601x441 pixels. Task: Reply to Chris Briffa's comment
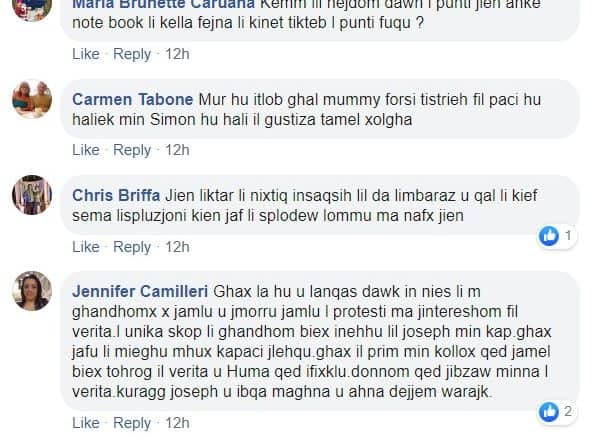pos(132,246)
